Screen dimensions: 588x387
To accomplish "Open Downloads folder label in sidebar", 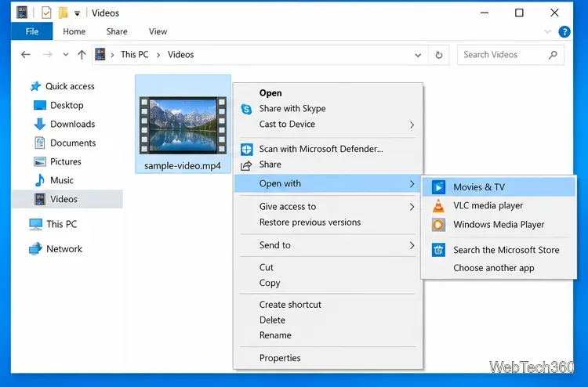I will 73,124.
